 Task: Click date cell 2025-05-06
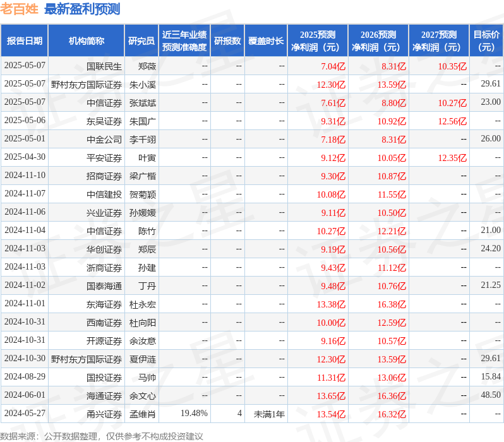(25, 120)
